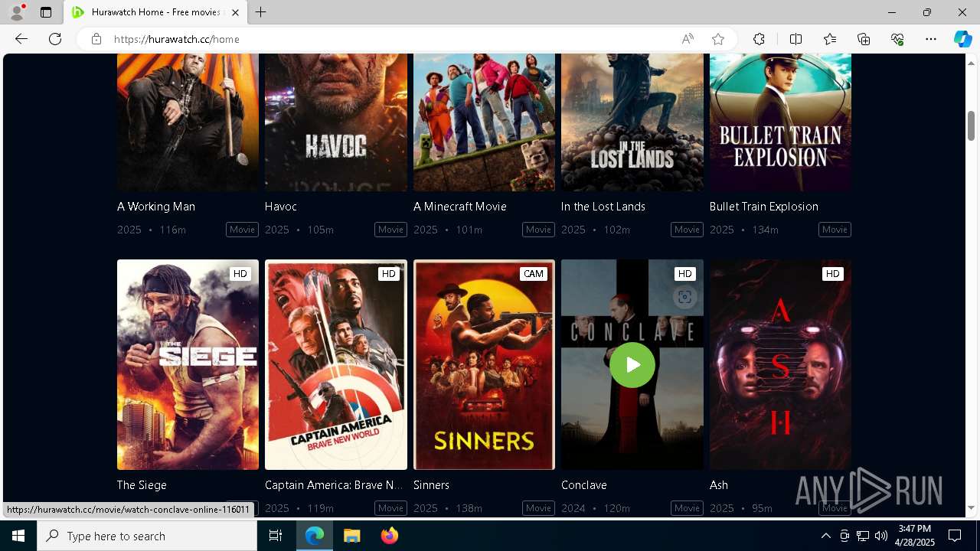980x551 pixels.
Task: Click the HD badge on The Siege
Action: click(x=240, y=274)
